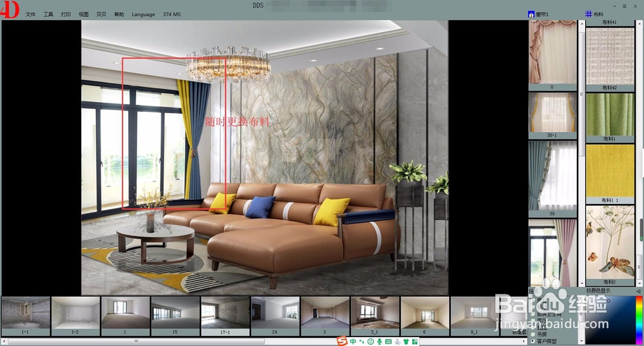Click the horizontal scene strip scrollbar thumb
This screenshot has width=644, height=346.
[137, 341]
